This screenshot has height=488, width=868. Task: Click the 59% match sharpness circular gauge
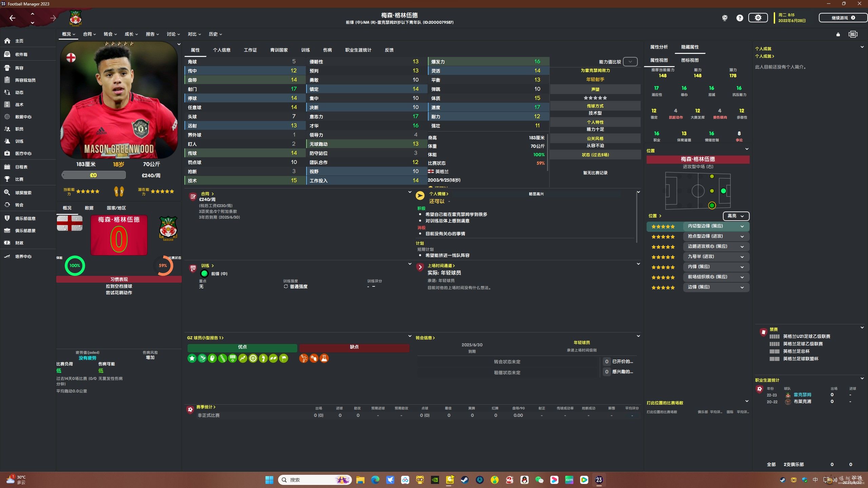click(x=163, y=265)
